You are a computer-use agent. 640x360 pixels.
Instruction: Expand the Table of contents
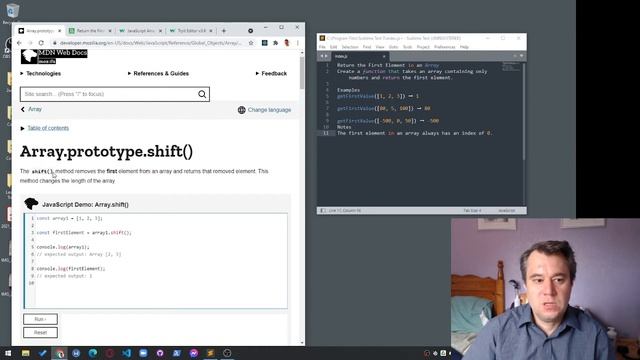[45, 128]
